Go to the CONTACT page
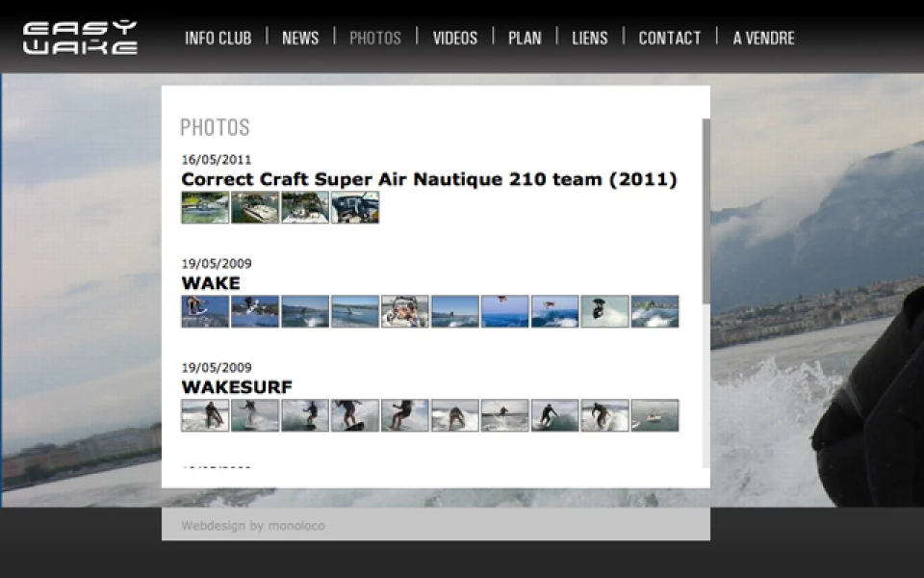This screenshot has height=578, width=924. [670, 39]
